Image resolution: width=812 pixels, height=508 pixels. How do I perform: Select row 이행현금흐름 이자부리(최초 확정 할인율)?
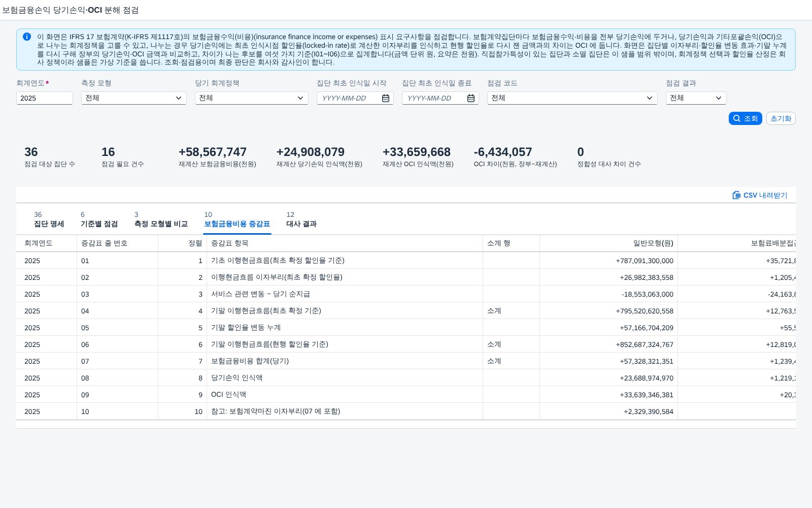point(406,277)
